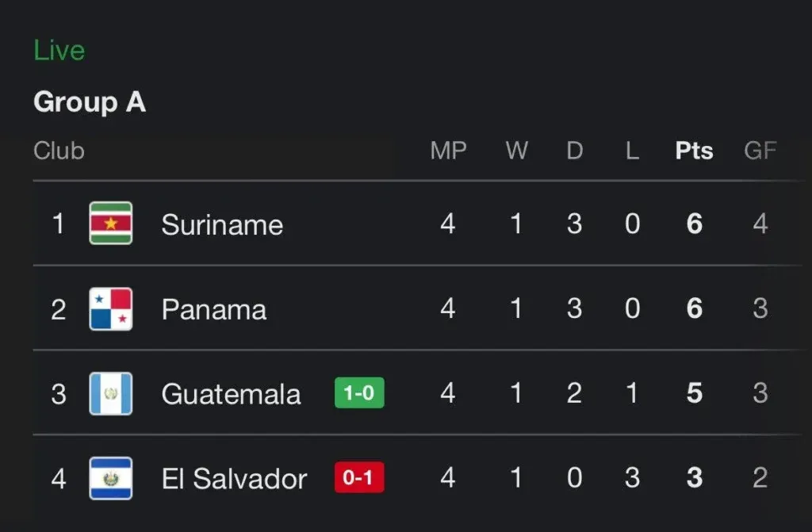Click Suriname's points value of 6
Image resolution: width=812 pixels, height=532 pixels.
click(x=694, y=224)
